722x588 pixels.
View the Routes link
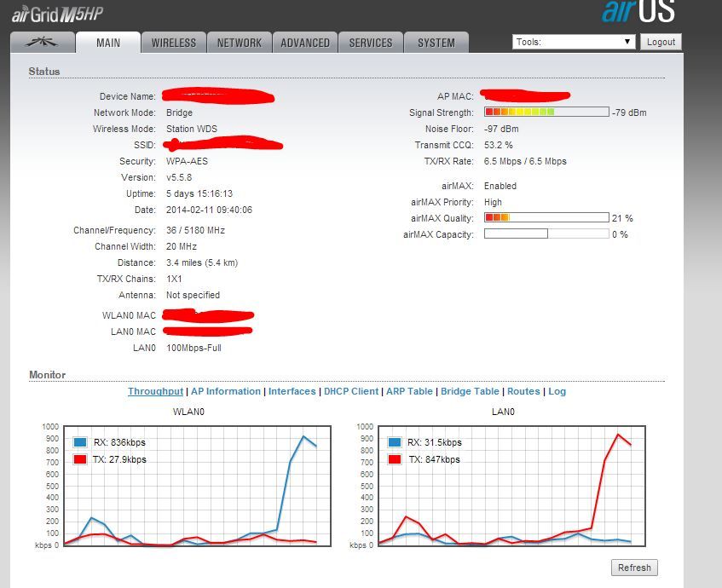(x=523, y=391)
